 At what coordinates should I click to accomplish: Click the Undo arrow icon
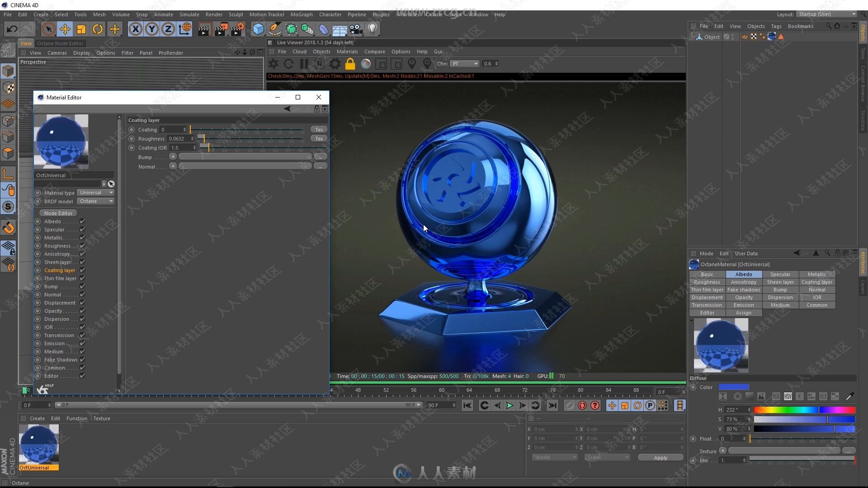[x=12, y=29]
